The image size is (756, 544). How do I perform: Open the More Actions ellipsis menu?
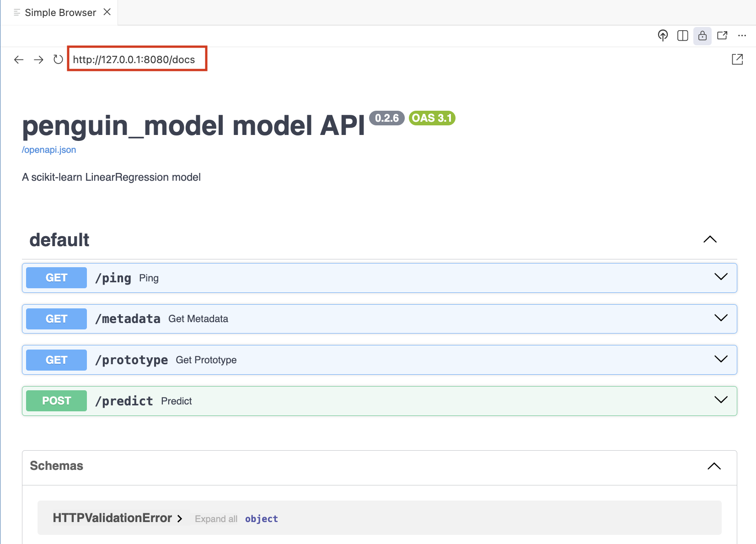point(742,36)
